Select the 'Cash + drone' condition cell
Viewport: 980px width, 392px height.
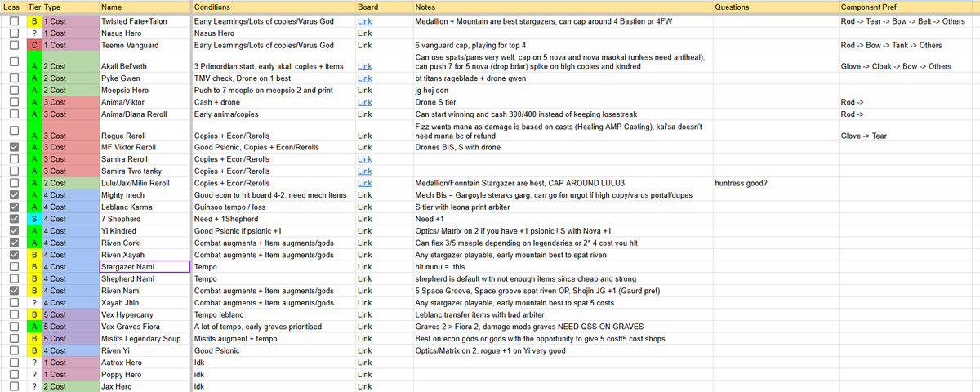coord(274,102)
